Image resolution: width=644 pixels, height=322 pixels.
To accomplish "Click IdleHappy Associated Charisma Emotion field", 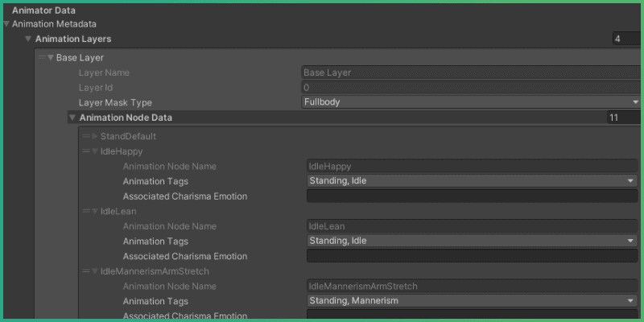I will (472, 196).
